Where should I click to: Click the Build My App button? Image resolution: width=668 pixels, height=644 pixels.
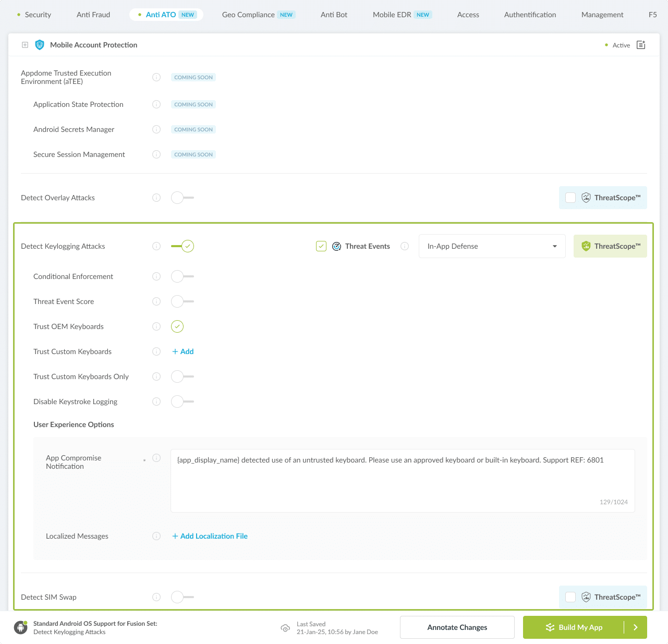[x=574, y=627]
